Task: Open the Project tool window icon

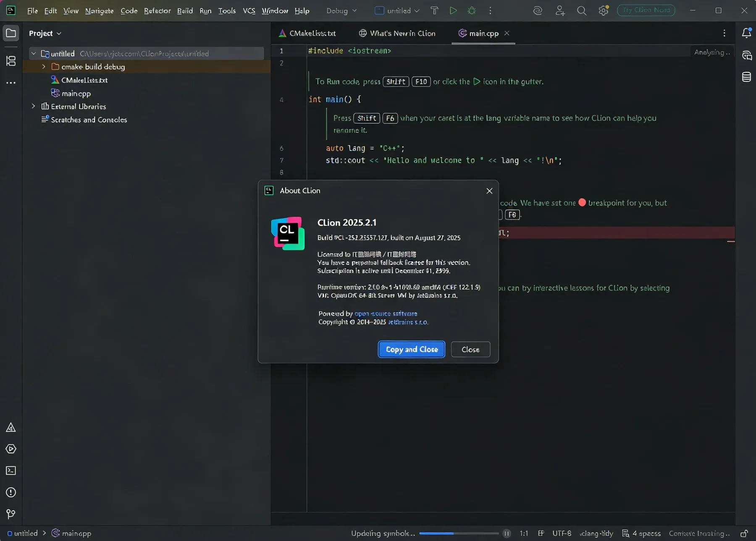Action: coord(11,33)
